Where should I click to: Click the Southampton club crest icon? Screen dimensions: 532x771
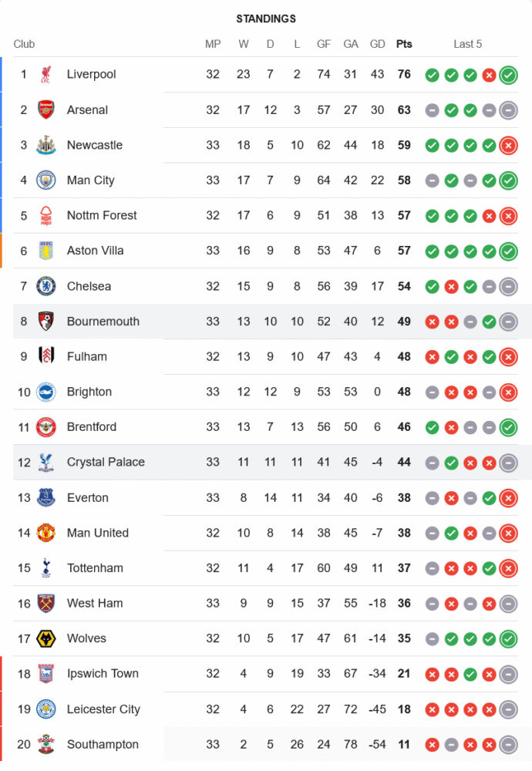(46, 745)
